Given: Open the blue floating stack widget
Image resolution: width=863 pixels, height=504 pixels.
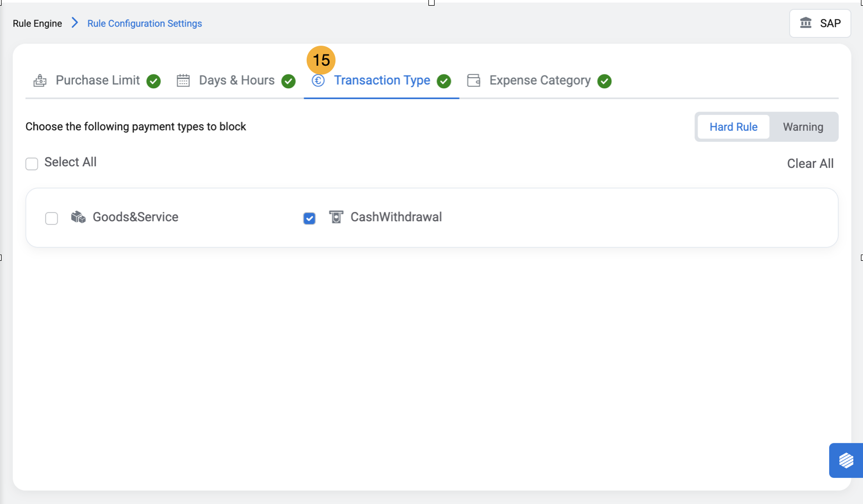Looking at the screenshot, I should click(846, 460).
